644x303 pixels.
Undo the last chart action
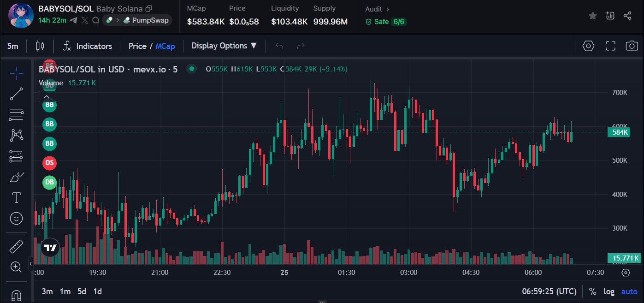(279, 46)
